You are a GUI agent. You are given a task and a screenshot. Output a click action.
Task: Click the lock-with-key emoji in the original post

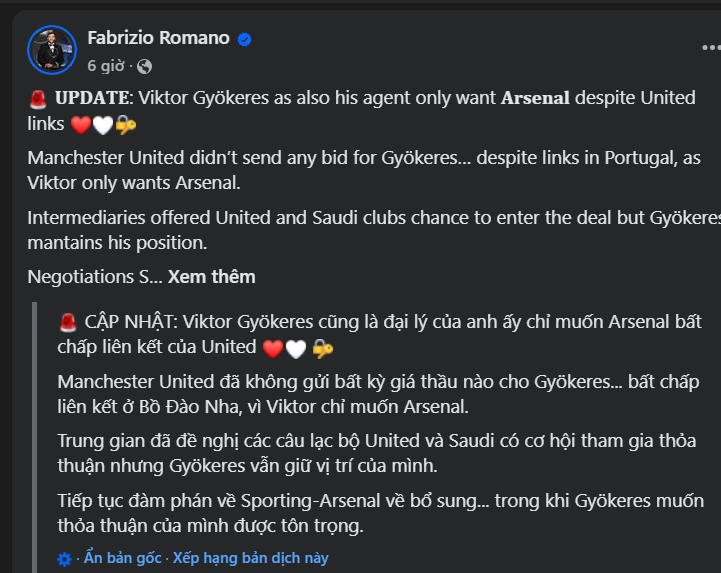[126, 125]
